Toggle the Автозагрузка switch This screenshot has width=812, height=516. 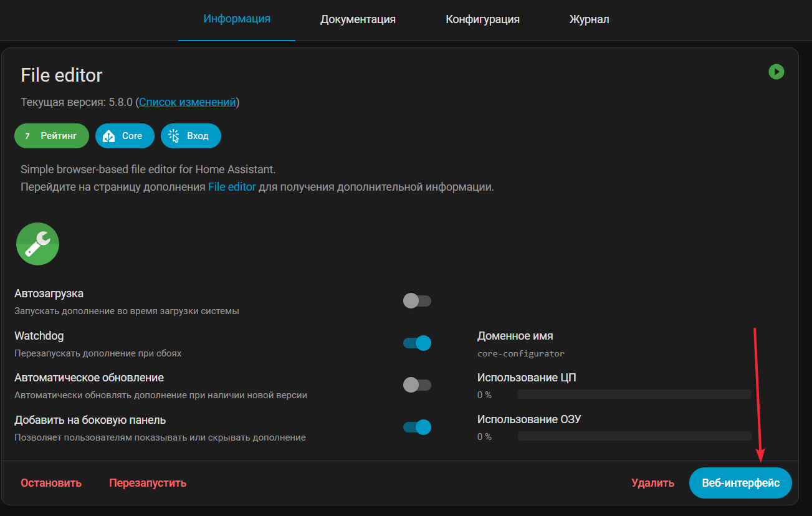[x=417, y=301]
